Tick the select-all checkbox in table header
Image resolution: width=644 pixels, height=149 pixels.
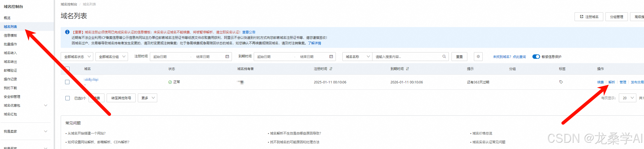[x=67, y=69]
